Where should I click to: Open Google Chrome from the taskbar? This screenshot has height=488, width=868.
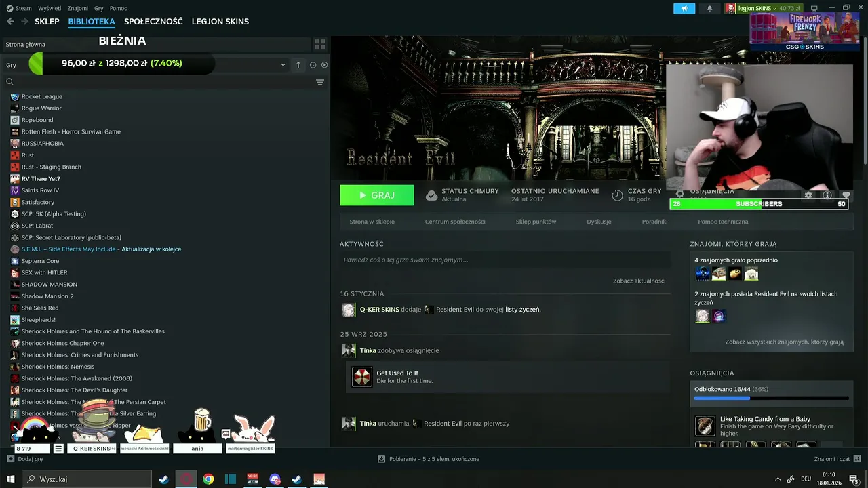pos(208,479)
